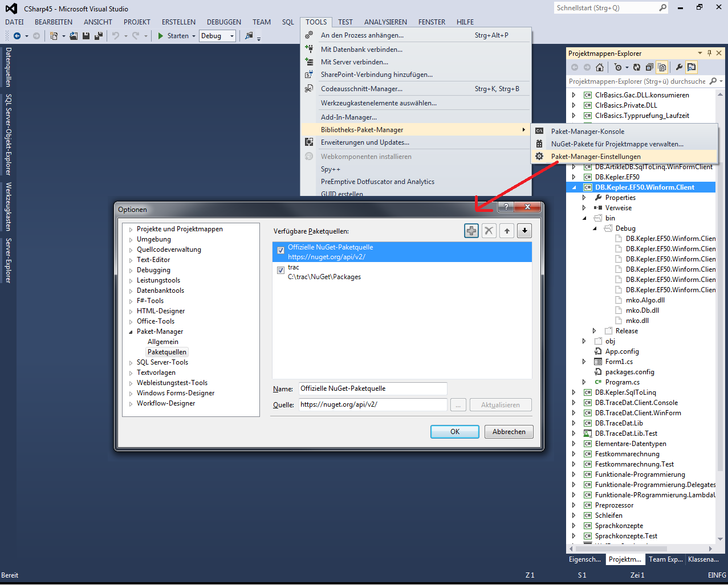Toggle the Offizielle NuGet-Paketquelle checkbox

(x=280, y=250)
